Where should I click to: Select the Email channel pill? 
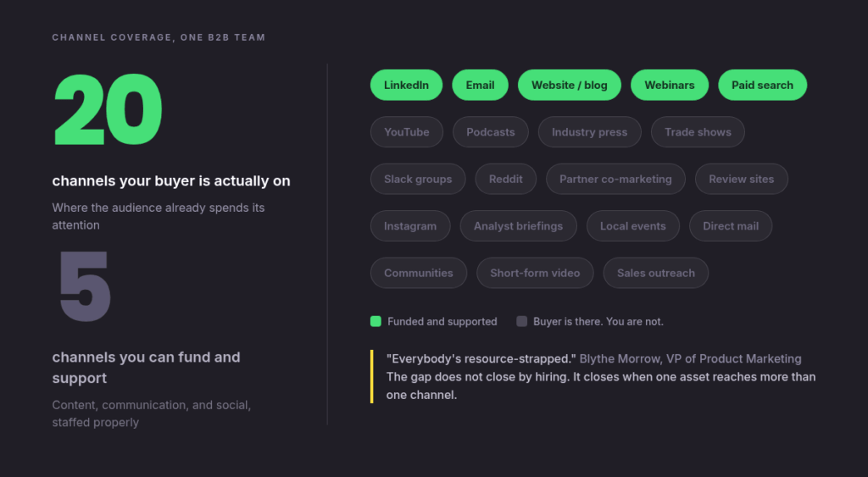(480, 85)
